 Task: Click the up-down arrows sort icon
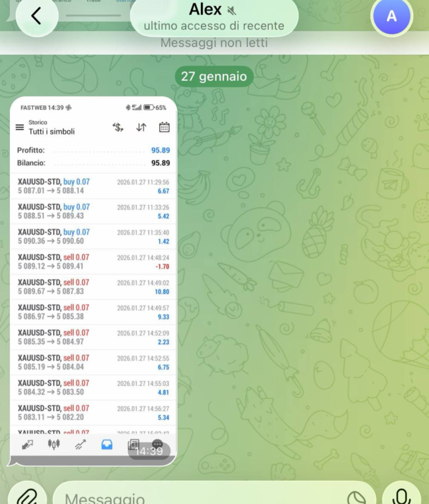[141, 127]
